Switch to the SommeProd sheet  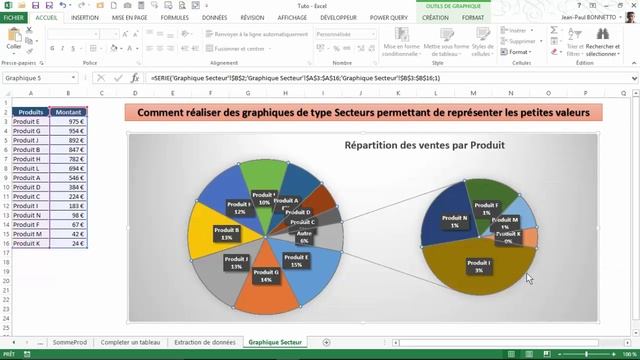[x=70, y=342]
